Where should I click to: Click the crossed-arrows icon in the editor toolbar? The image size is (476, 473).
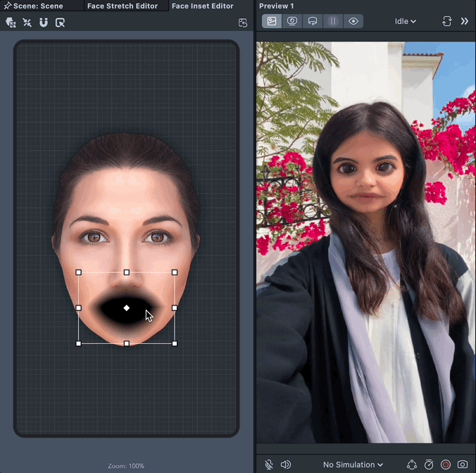point(27,23)
